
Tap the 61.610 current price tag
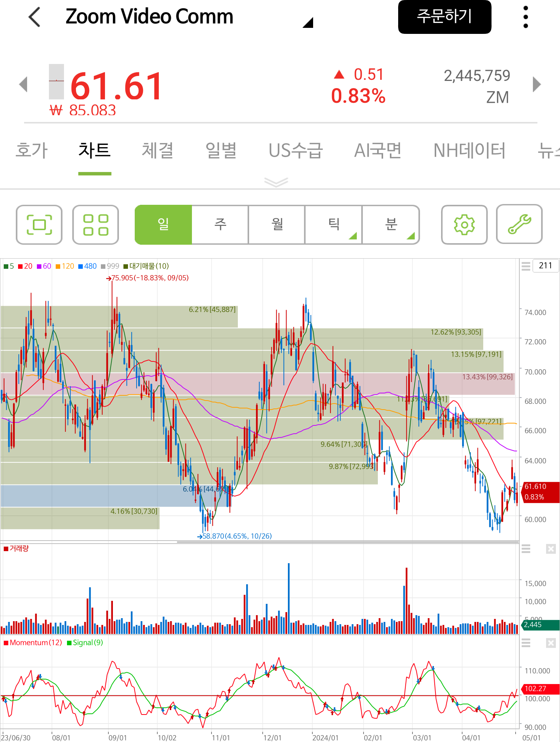point(540,492)
